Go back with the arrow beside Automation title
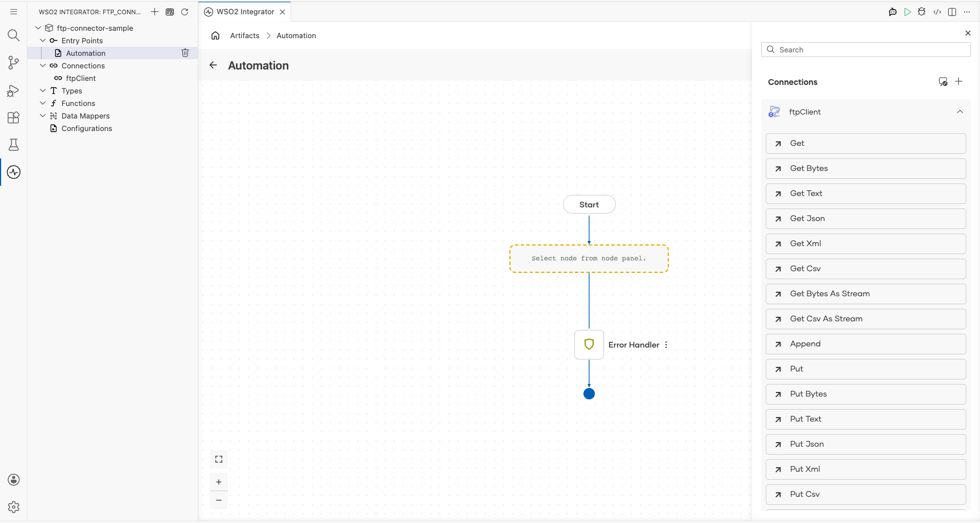 213,65
